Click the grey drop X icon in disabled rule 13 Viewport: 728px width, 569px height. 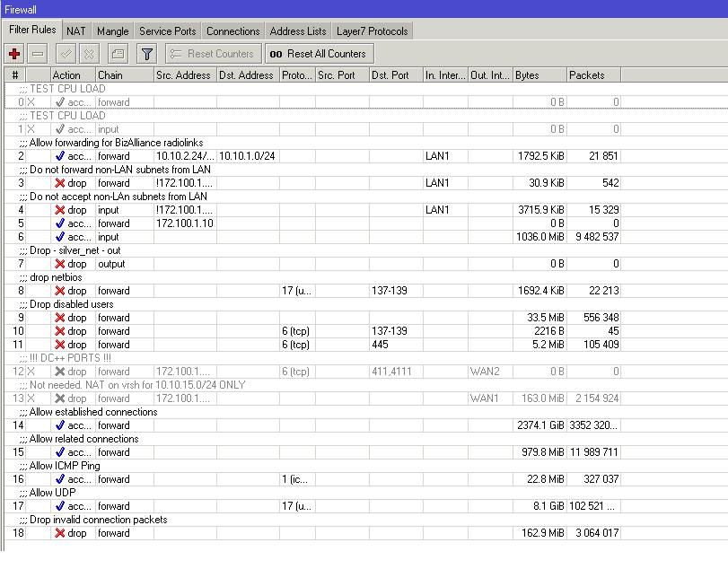(x=60, y=398)
